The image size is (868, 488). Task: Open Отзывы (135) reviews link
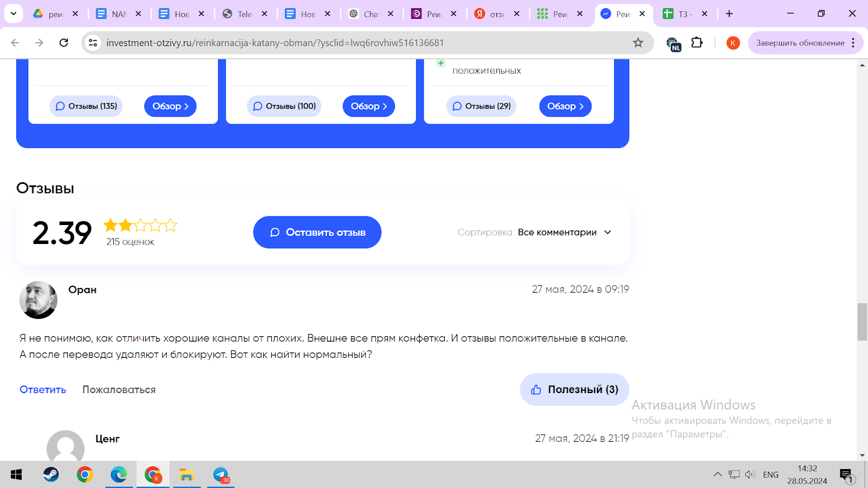point(86,106)
